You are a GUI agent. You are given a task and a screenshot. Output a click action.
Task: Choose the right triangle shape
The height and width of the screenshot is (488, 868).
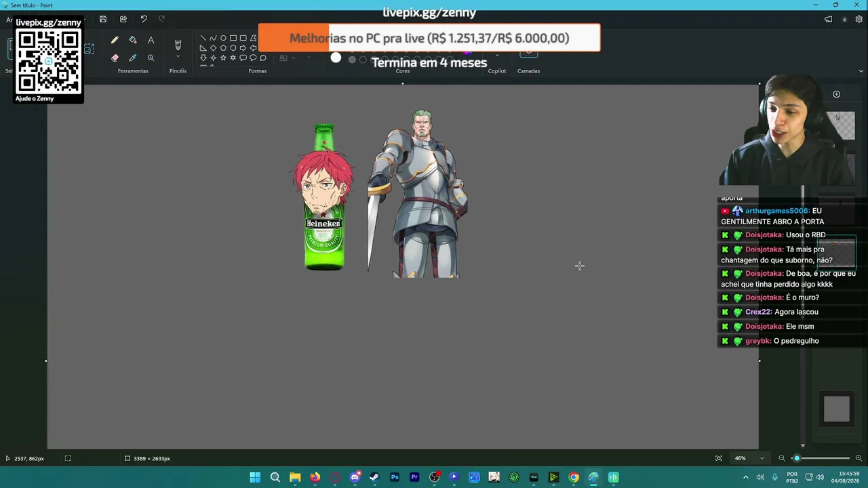[x=203, y=48]
